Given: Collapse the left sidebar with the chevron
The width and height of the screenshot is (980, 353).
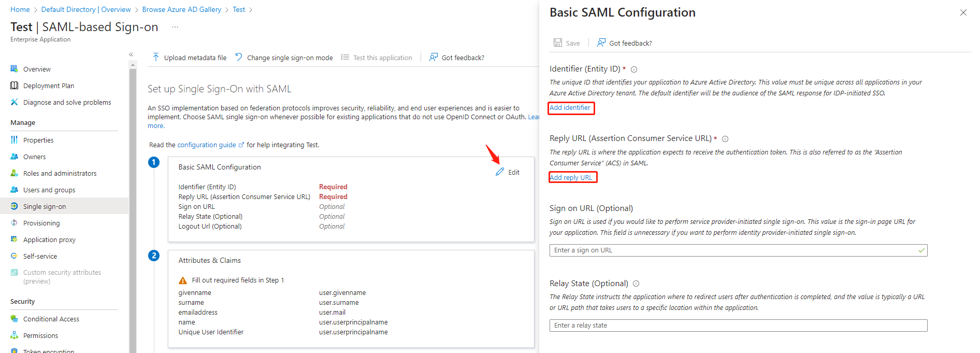Looking at the screenshot, I should tap(131, 54).
